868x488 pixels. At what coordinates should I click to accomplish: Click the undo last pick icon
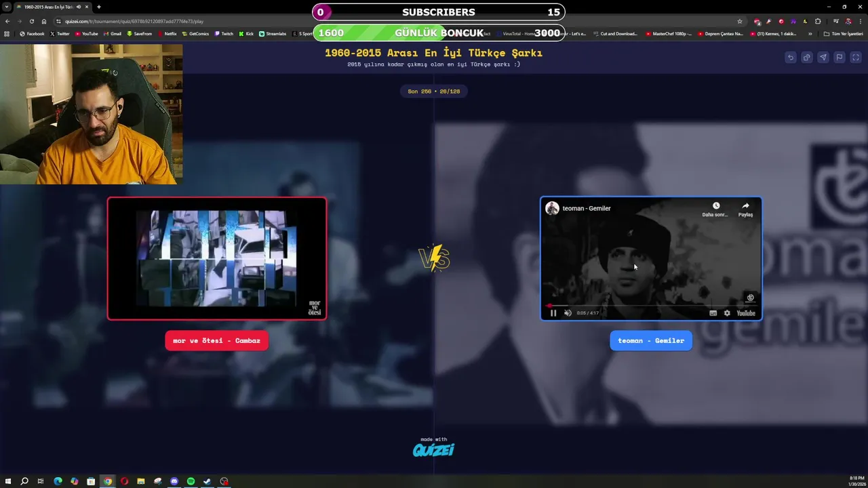790,58
